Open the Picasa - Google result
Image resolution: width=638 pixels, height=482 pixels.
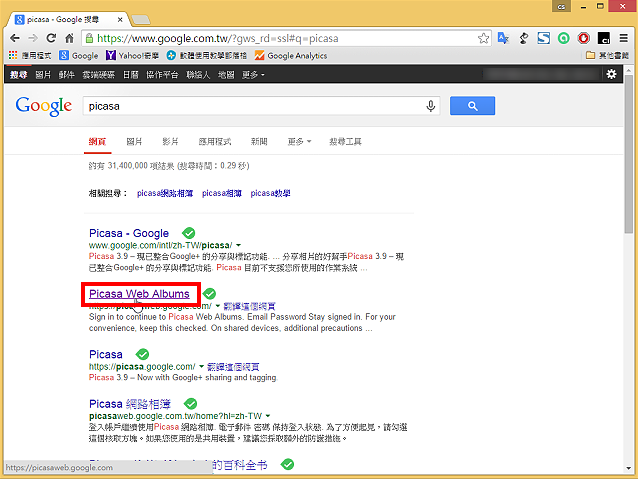(x=129, y=233)
